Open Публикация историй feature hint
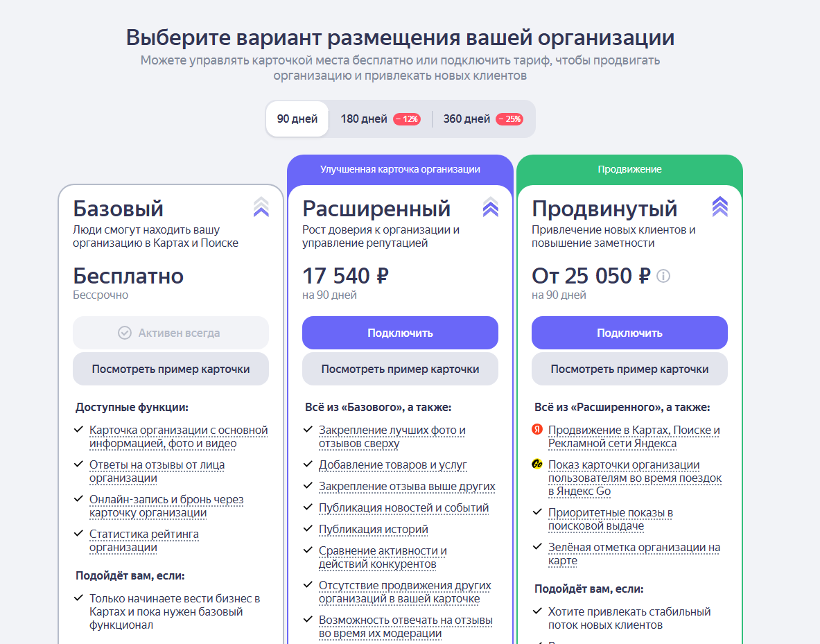The image size is (820, 644). [374, 529]
